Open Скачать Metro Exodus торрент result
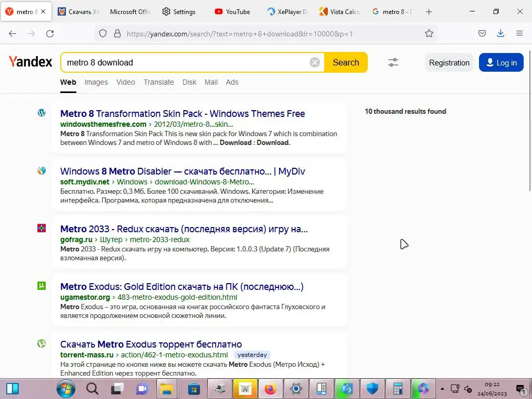Screen dimensions: 532x399 coord(151,344)
